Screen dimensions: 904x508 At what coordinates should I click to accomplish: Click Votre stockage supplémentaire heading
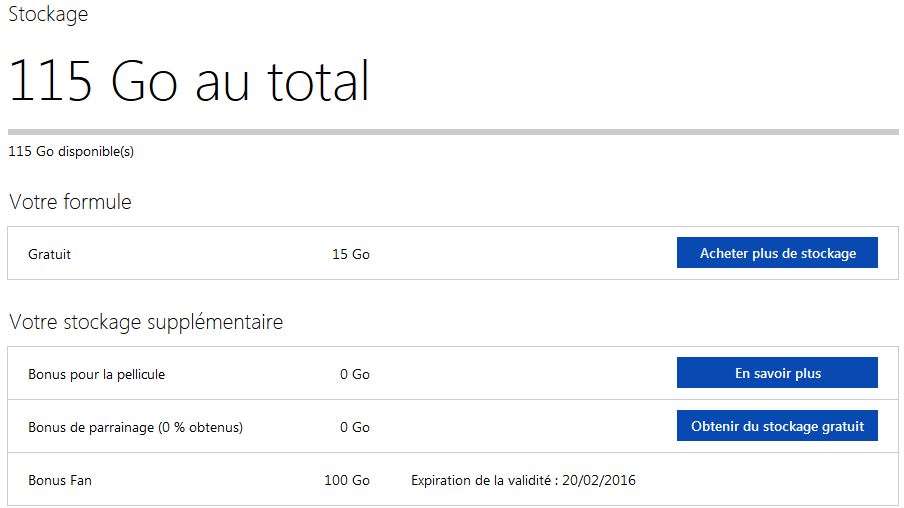point(146,322)
